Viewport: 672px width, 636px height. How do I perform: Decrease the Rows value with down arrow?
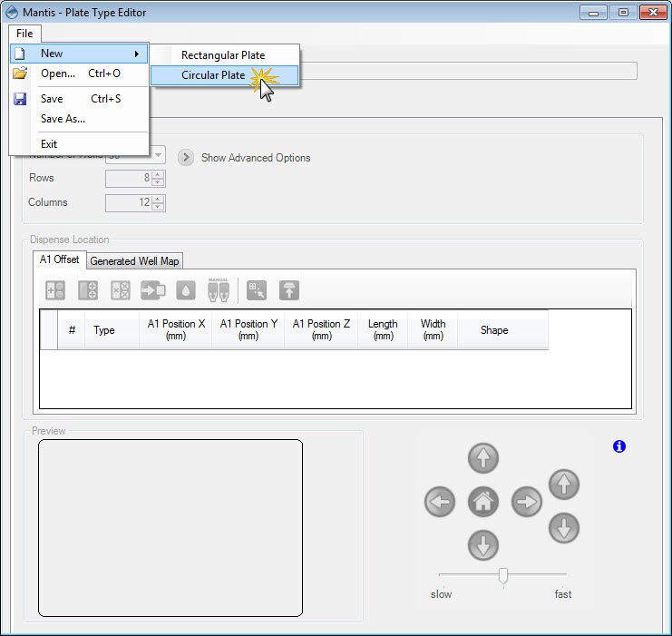pyautogui.click(x=158, y=182)
